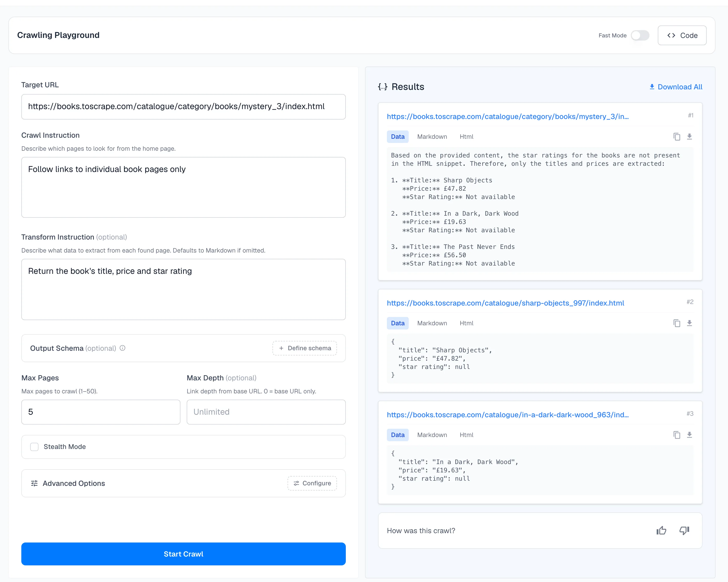The width and height of the screenshot is (728, 582).
Task: Copy result #1 data to clipboard
Action: 677,137
